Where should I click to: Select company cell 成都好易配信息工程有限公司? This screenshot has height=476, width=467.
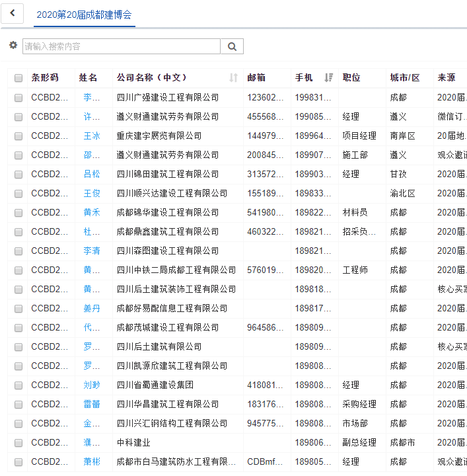pos(172,308)
